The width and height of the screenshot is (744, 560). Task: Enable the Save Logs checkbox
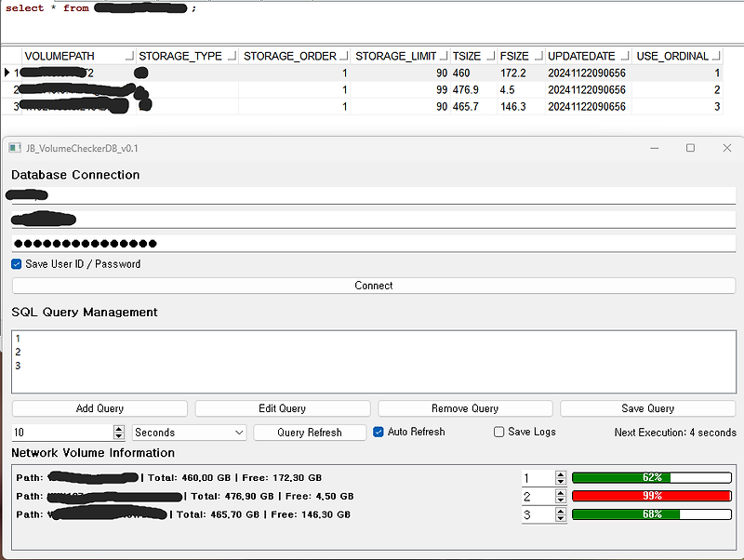[498, 432]
